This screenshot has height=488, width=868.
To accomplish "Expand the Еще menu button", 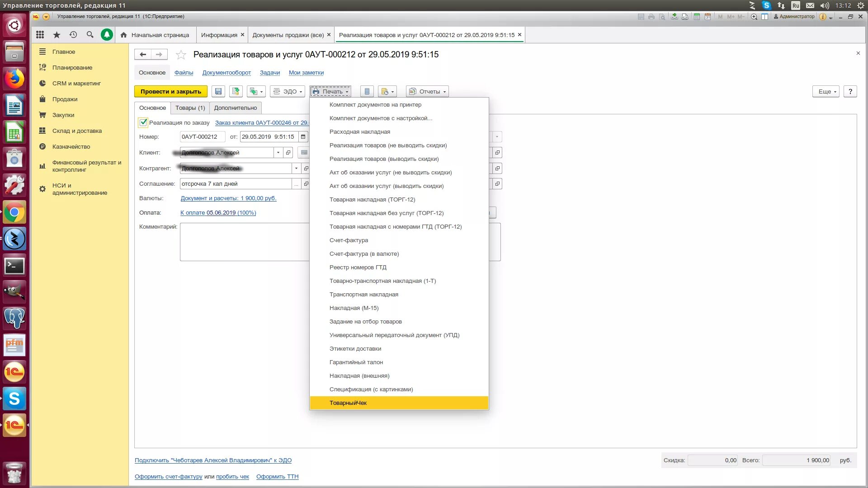I will point(827,91).
